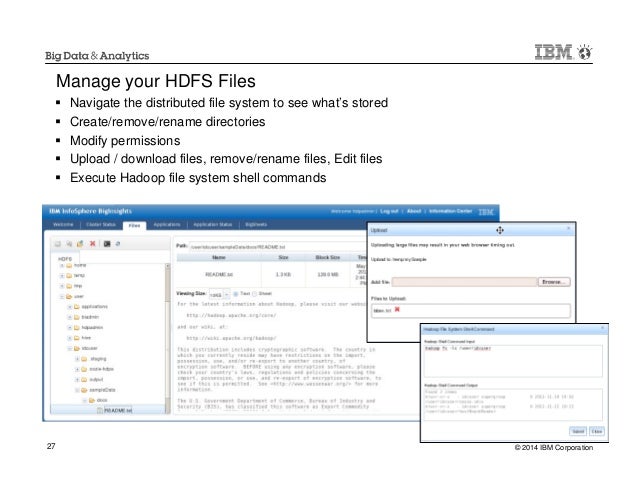Click the hadoop.apache.org/core URL text

tap(231, 315)
